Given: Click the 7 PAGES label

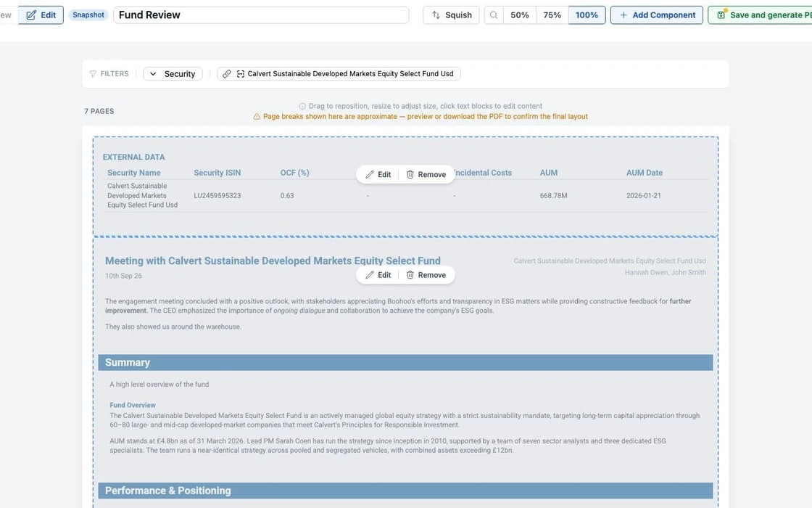Looking at the screenshot, I should 99,111.
